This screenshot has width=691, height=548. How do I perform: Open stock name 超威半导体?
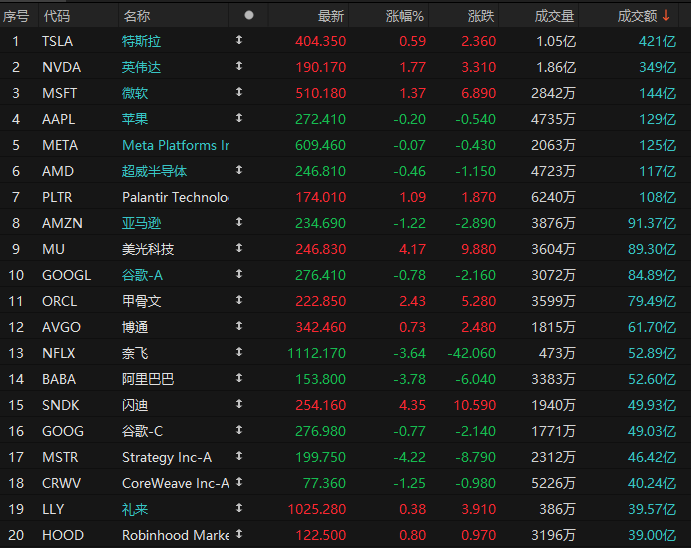click(x=154, y=171)
